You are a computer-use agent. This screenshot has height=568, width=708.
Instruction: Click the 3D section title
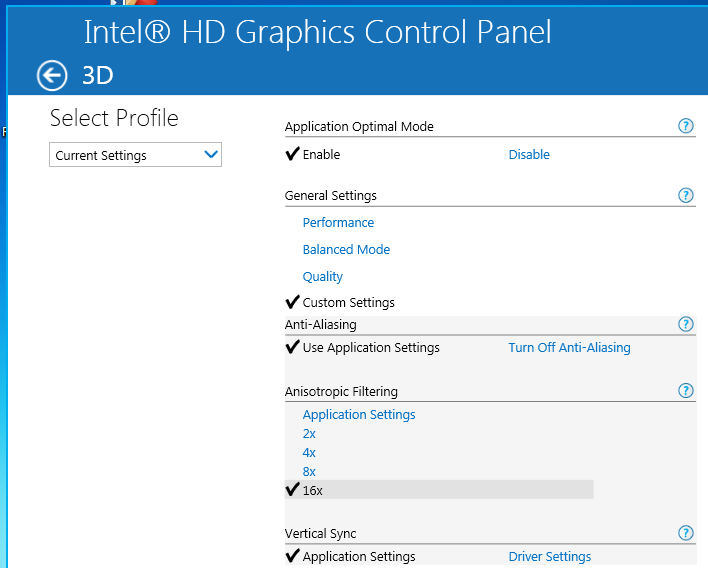point(98,75)
